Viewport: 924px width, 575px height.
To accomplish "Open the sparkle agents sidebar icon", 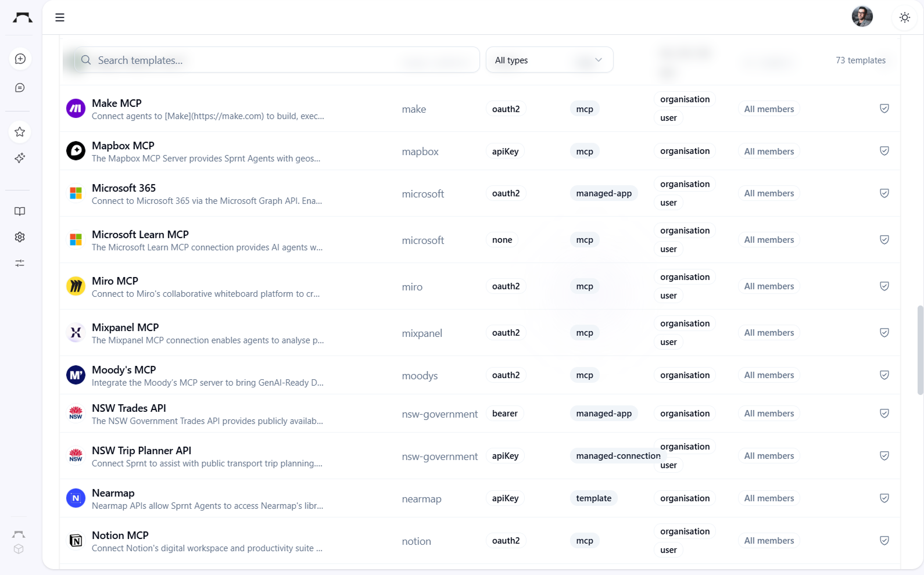I will coord(20,158).
